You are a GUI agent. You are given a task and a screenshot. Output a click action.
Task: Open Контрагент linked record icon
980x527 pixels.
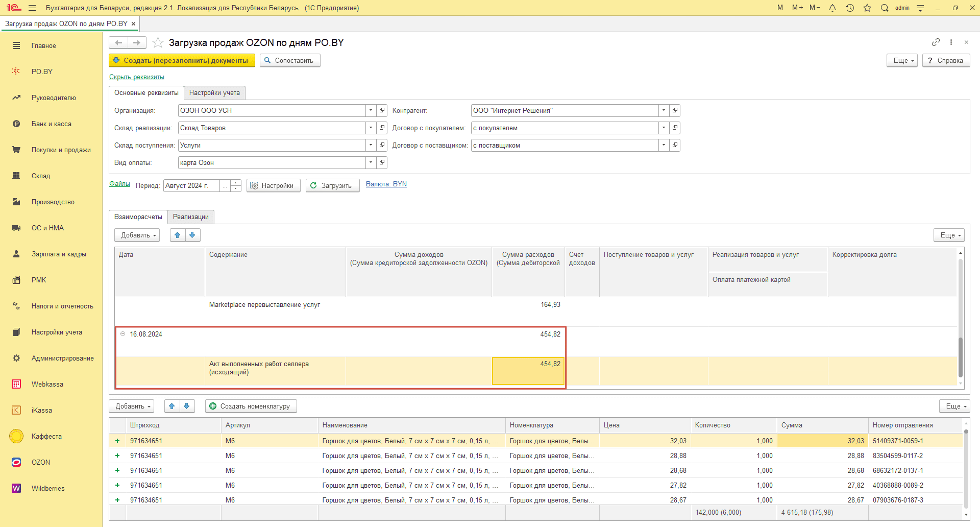675,110
